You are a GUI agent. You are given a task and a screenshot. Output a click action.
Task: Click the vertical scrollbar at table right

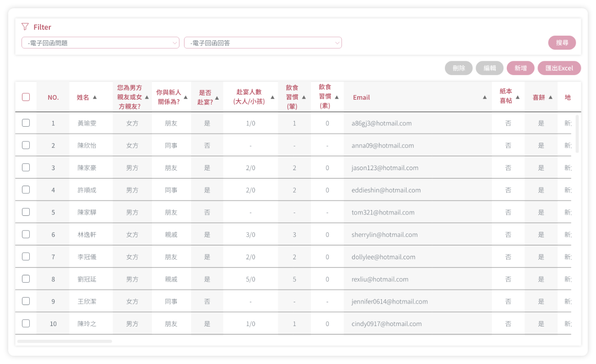(577, 134)
